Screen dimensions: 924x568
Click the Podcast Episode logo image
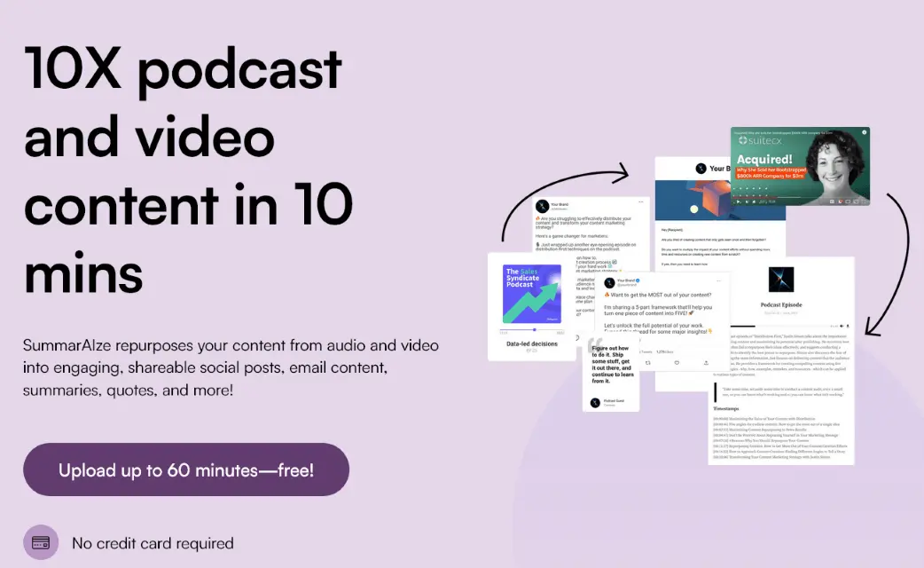781,280
